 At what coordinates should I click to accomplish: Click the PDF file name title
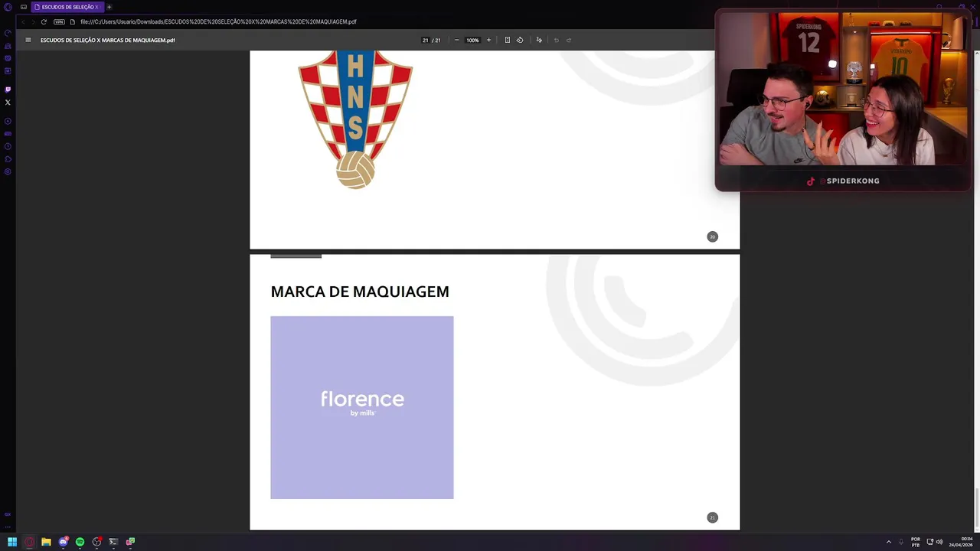point(107,40)
